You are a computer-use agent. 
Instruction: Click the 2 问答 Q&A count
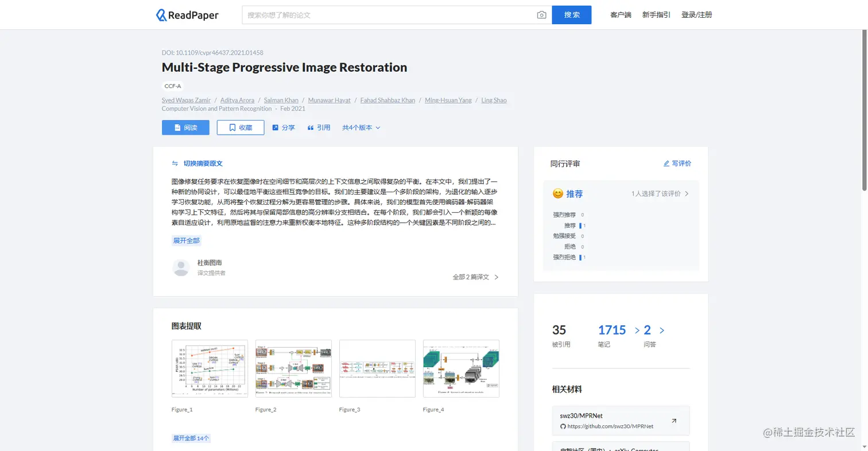pyautogui.click(x=648, y=330)
